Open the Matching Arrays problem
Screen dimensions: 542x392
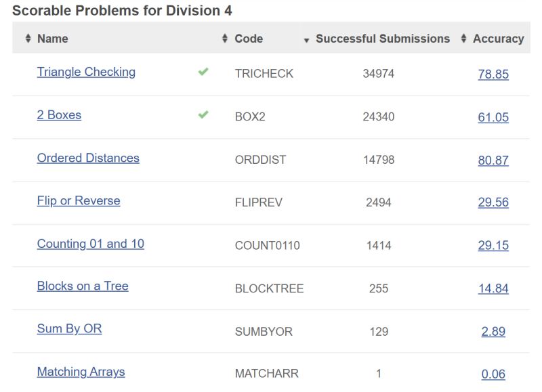click(81, 372)
